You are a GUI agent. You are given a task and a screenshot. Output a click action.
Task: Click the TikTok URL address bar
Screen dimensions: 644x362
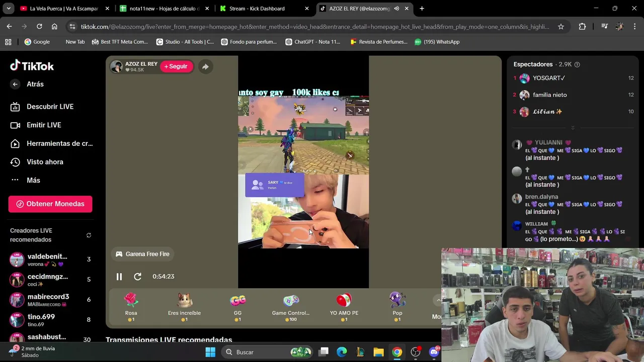315,27
